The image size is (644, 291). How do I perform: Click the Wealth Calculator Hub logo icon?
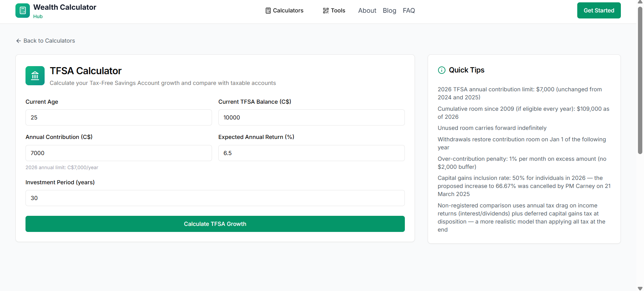click(22, 10)
